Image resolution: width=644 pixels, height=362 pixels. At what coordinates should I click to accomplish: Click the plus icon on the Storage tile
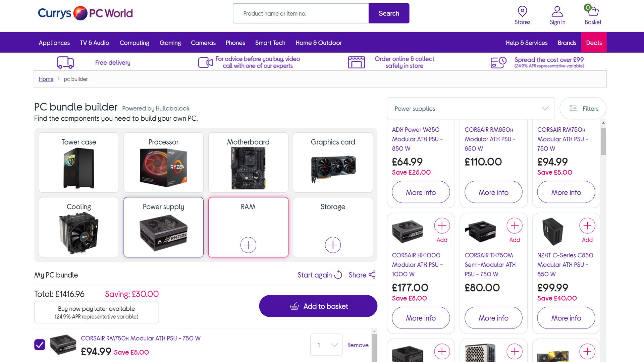pyautogui.click(x=332, y=245)
